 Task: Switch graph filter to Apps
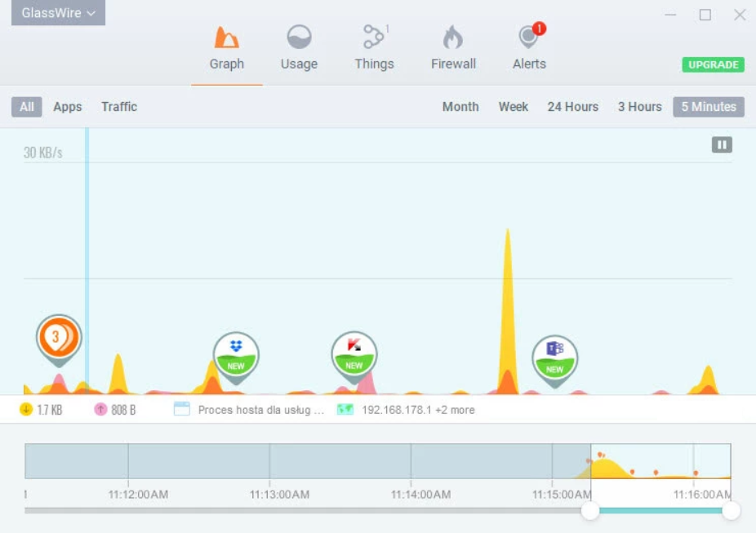pyautogui.click(x=68, y=107)
